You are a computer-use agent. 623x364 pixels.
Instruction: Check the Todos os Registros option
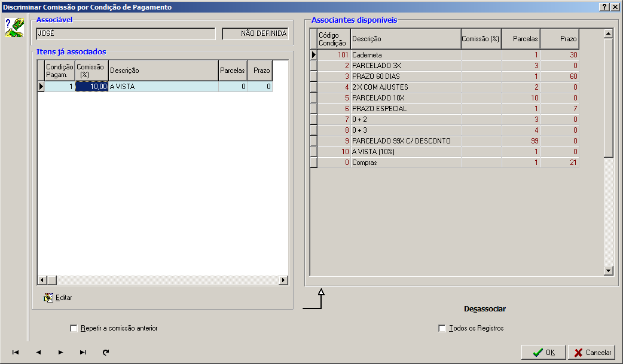(x=442, y=328)
